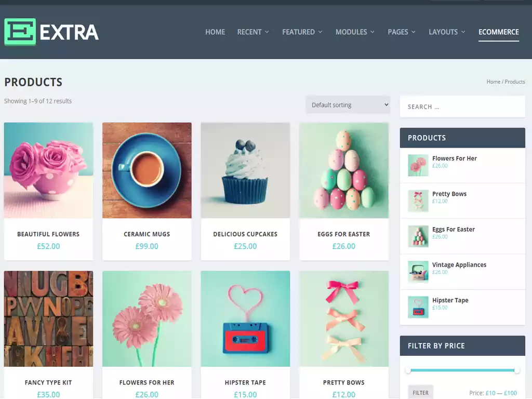The image size is (532, 399).
Task: Click the Home breadcrumb link
Action: click(493, 82)
